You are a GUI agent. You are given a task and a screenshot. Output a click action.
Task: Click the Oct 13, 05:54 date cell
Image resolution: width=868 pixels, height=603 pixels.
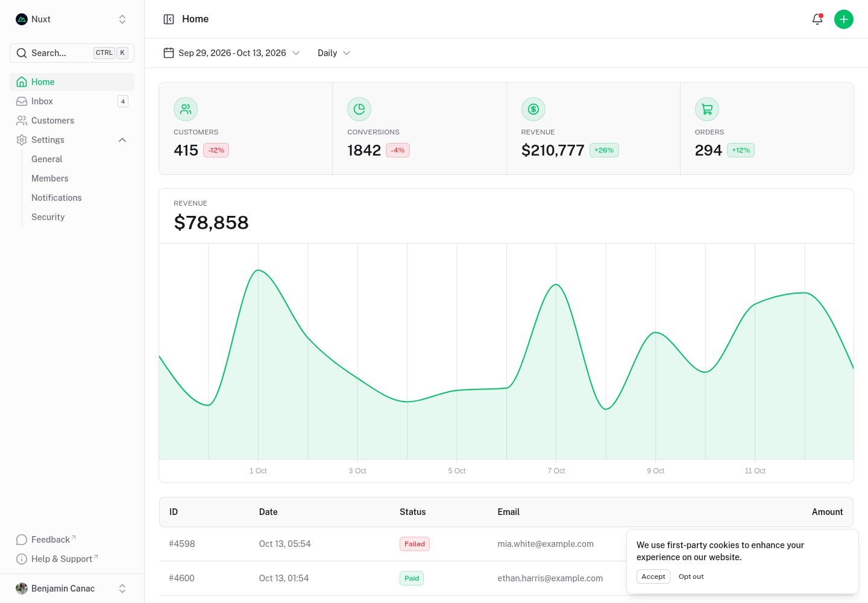tap(285, 544)
